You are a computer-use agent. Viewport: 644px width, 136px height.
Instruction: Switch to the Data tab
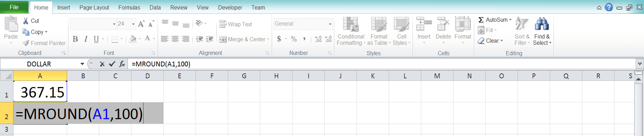[155, 7]
